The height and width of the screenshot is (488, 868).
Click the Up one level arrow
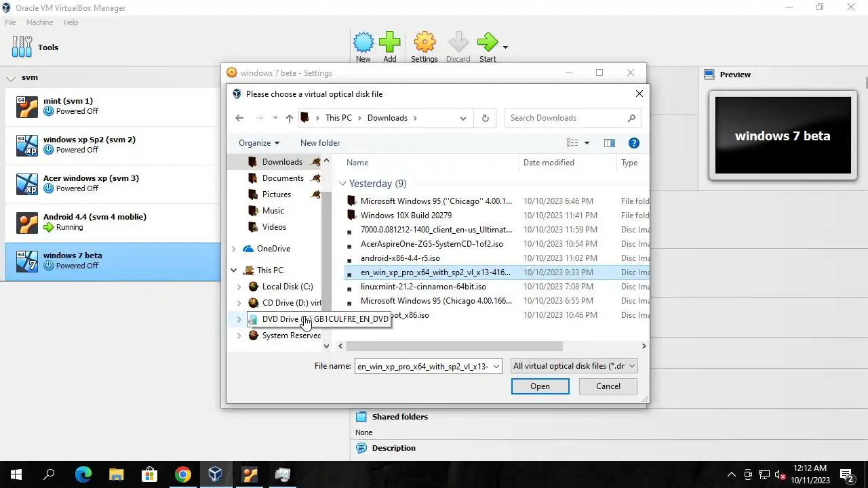(290, 118)
